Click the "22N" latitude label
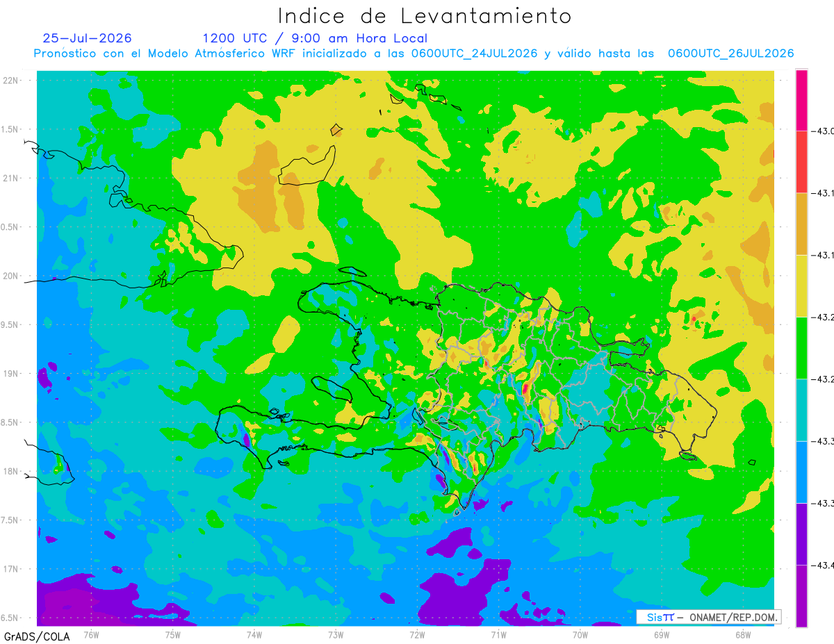This screenshot has width=834, height=644. click(x=10, y=81)
